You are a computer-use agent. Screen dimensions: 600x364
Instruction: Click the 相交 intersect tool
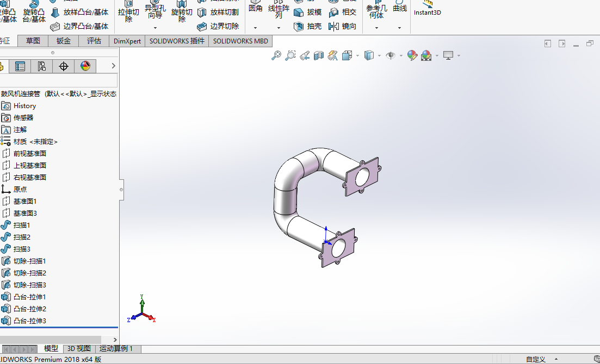[343, 12]
